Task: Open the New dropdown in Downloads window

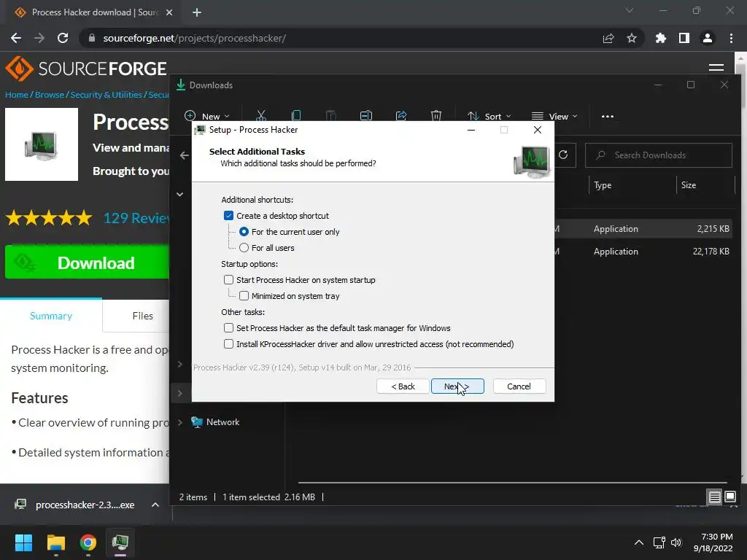Action: coord(206,116)
